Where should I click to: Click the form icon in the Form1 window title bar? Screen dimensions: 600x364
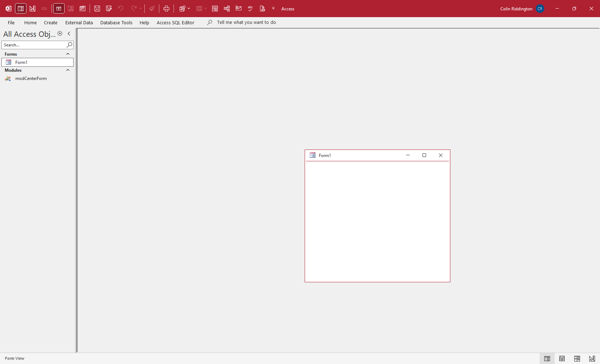click(x=312, y=155)
